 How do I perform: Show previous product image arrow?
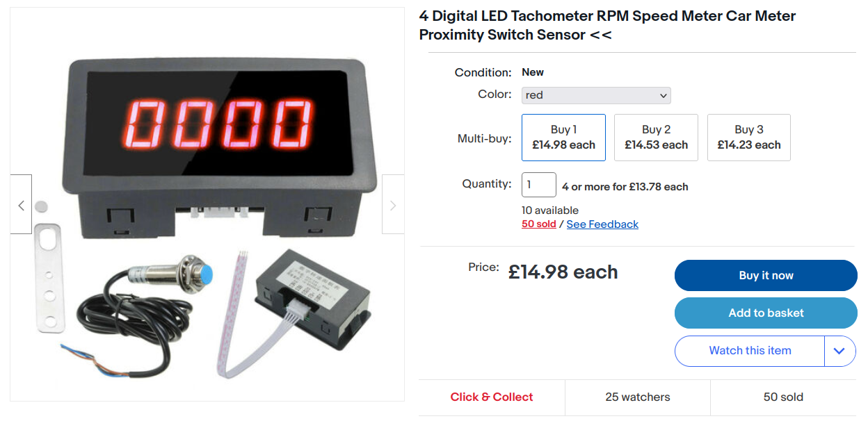coord(21,205)
